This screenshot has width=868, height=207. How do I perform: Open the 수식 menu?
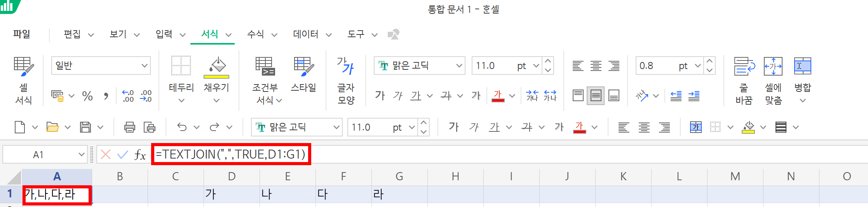[x=256, y=34]
